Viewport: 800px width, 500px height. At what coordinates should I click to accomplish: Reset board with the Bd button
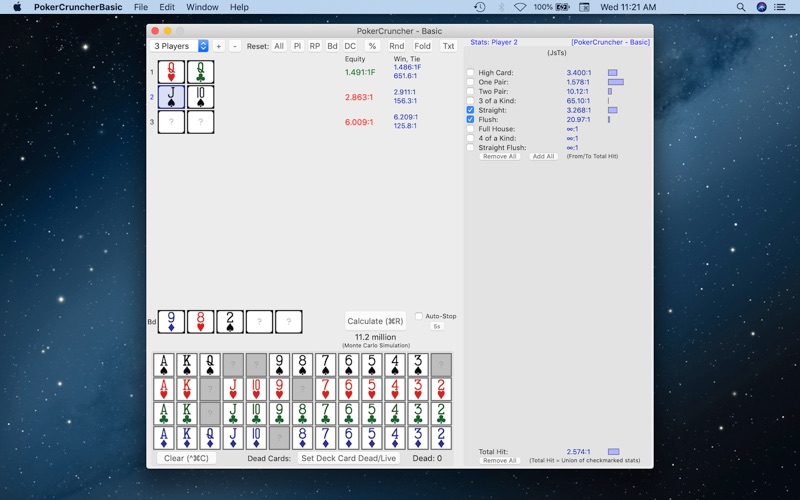[x=332, y=46]
